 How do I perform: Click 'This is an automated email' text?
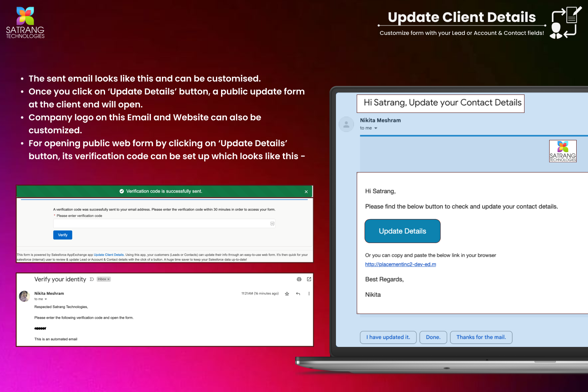[x=56, y=339]
